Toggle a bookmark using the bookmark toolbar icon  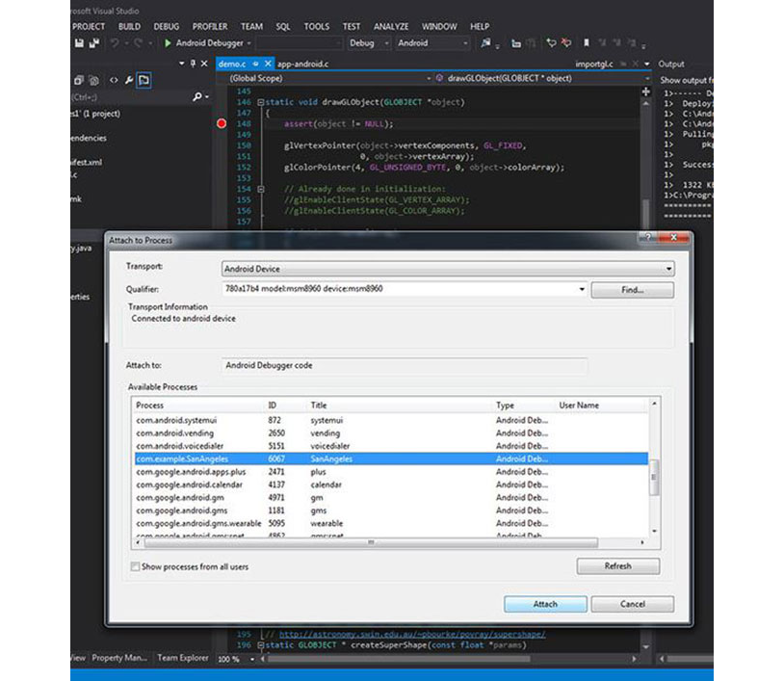click(x=586, y=43)
